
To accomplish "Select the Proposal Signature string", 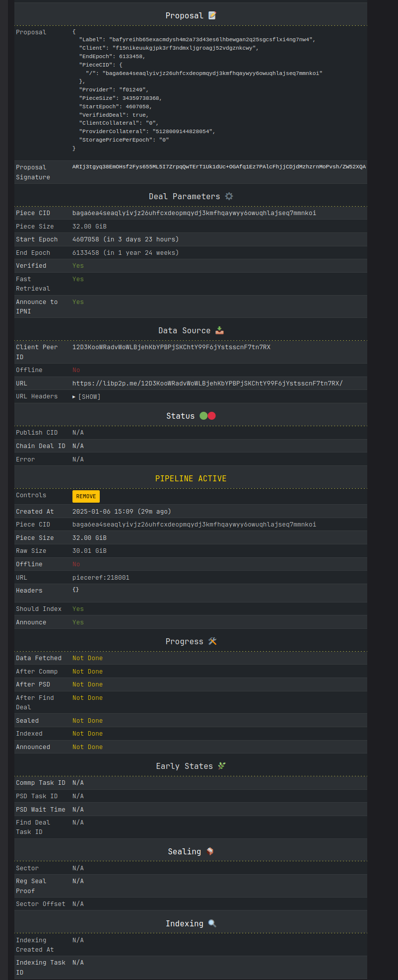I will point(219,167).
